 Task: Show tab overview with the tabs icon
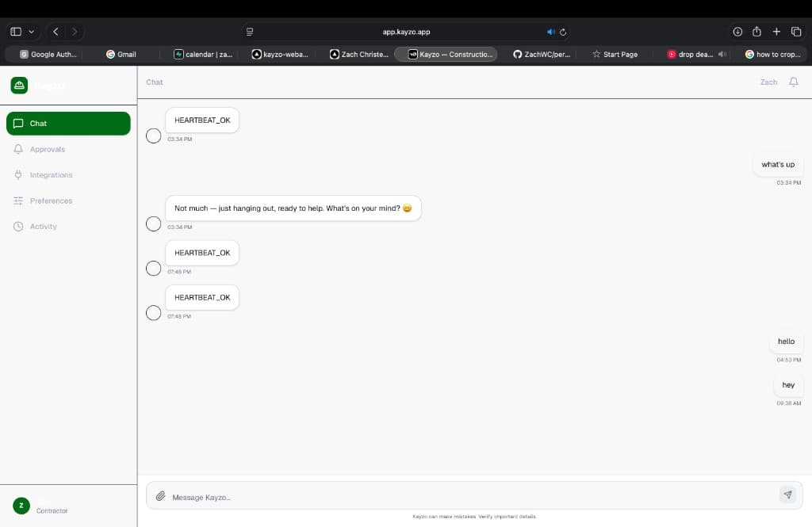[x=795, y=31]
